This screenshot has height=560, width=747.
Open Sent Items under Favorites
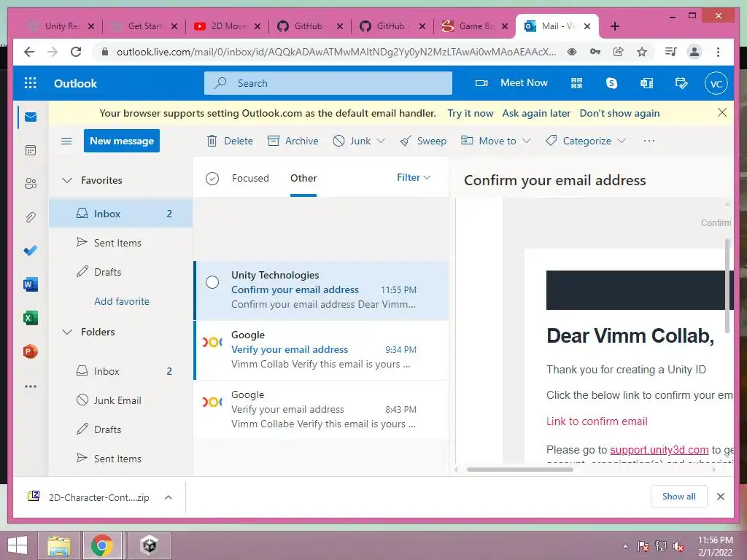(x=117, y=243)
